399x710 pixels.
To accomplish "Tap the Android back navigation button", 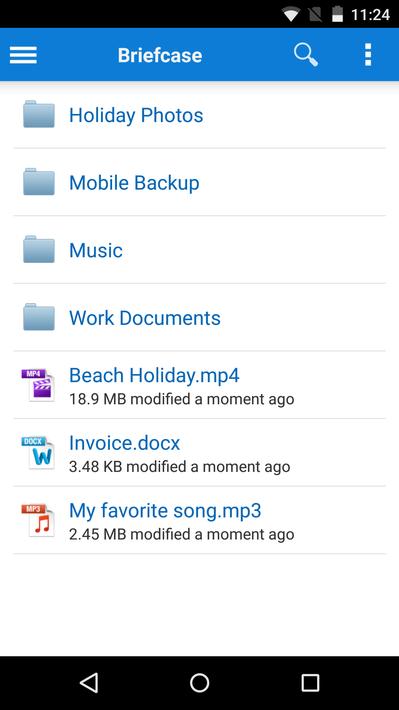I will pos(89,682).
